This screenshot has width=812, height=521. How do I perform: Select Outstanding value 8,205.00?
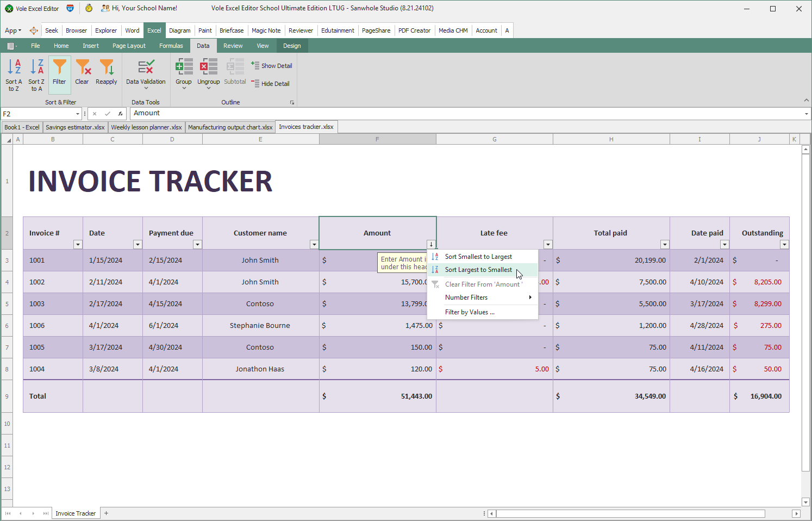click(x=759, y=282)
